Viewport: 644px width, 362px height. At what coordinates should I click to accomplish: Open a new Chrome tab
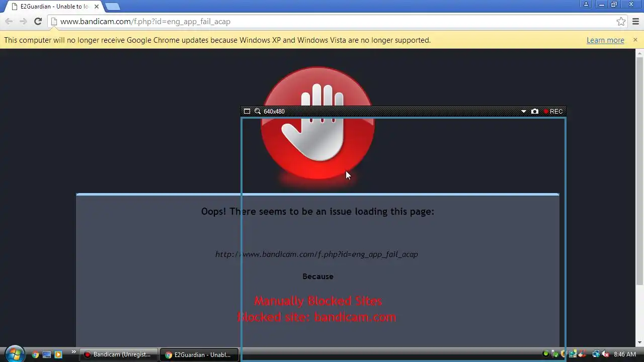tap(113, 7)
